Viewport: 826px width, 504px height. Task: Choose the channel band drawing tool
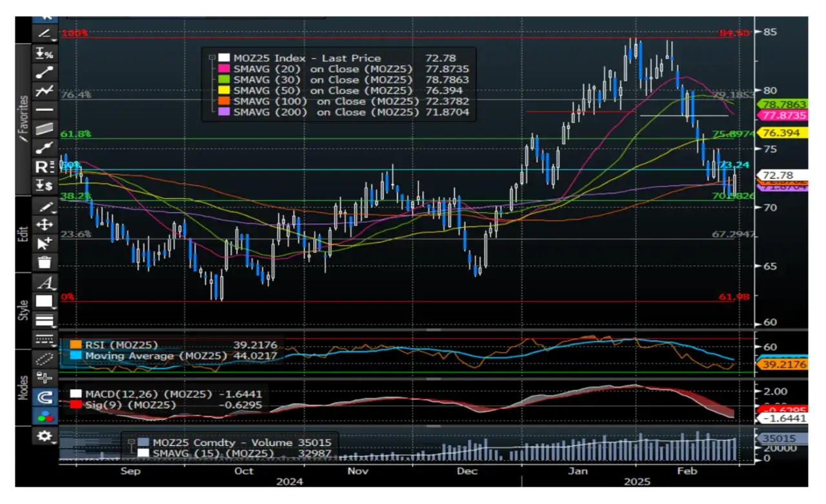(x=45, y=128)
